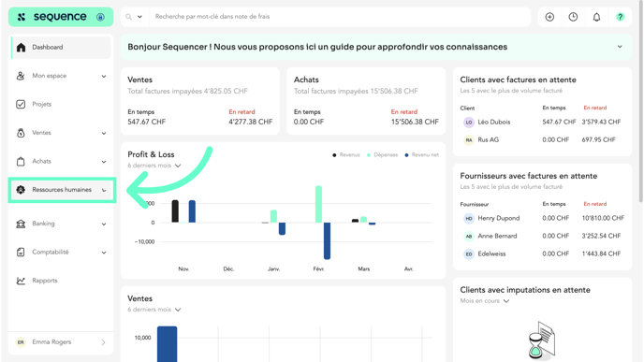
Task: Open Ventes chart '6 derniers mois' dropdown
Action: point(154,310)
